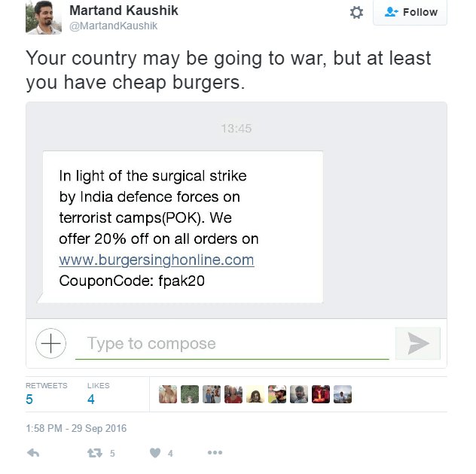The image size is (476, 474).
Task: Open the more options ellipsis
Action: [x=215, y=453]
